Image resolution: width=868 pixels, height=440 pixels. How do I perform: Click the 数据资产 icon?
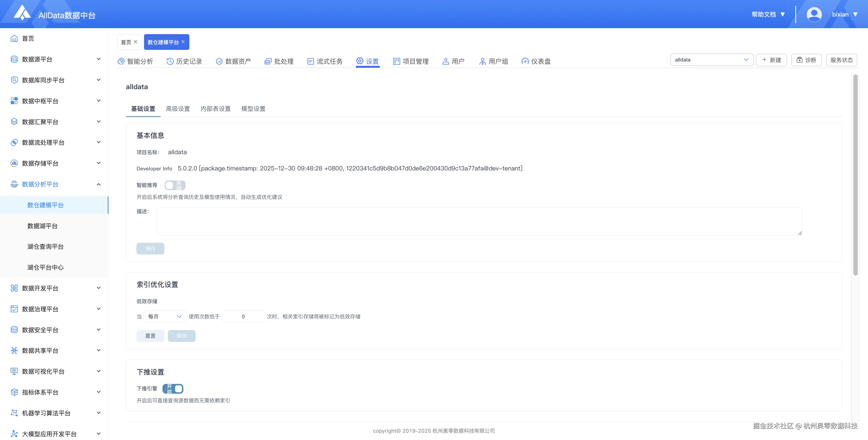point(219,61)
